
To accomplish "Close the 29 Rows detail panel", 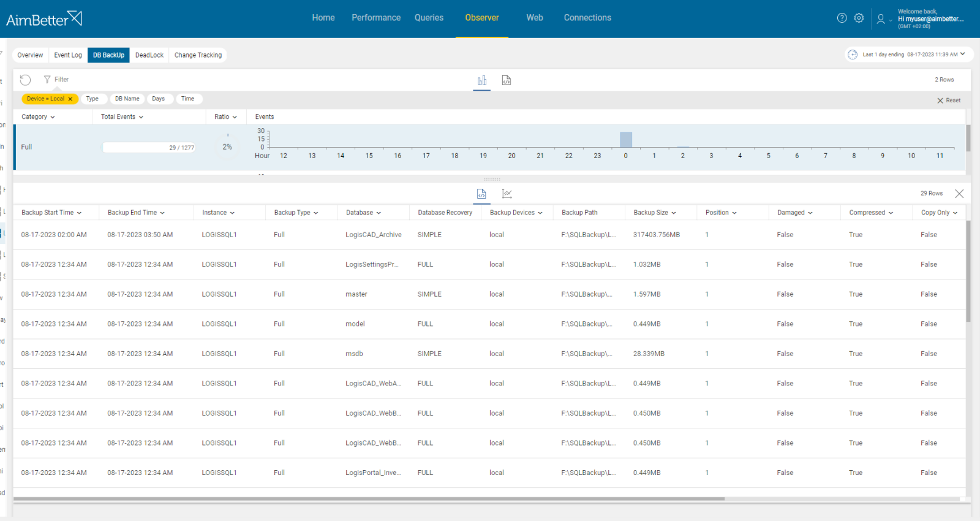I will tap(959, 194).
